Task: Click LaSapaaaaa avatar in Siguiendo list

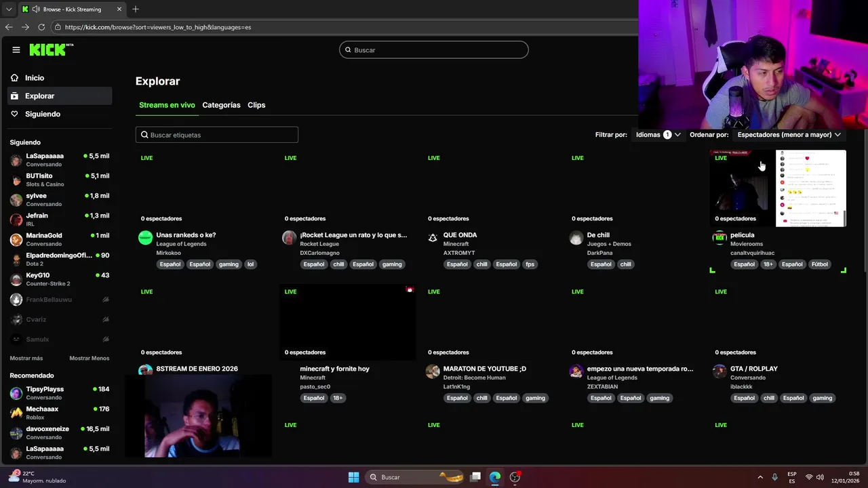Action: [x=16, y=161]
